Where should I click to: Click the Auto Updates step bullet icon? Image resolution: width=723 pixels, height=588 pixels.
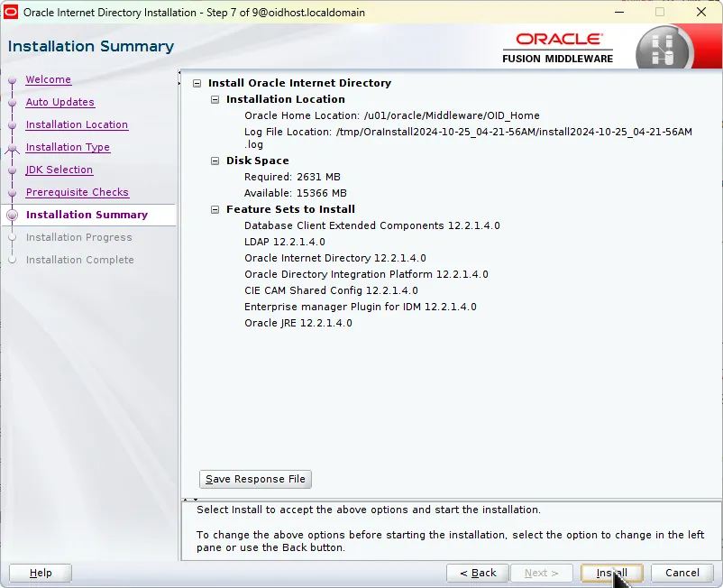click(13, 103)
